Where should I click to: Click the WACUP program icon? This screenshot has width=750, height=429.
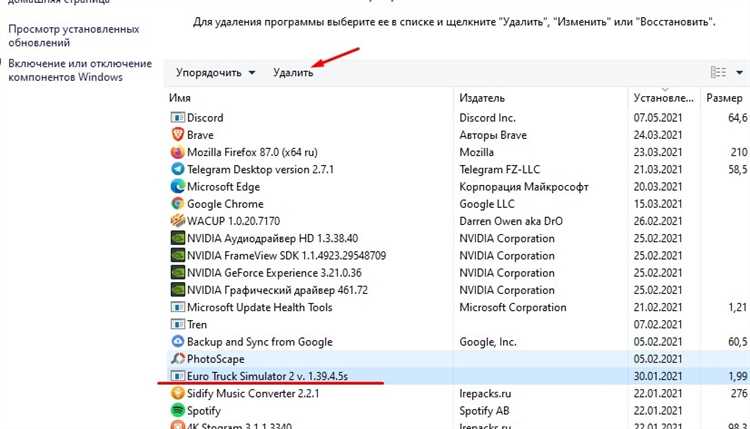coord(177,221)
